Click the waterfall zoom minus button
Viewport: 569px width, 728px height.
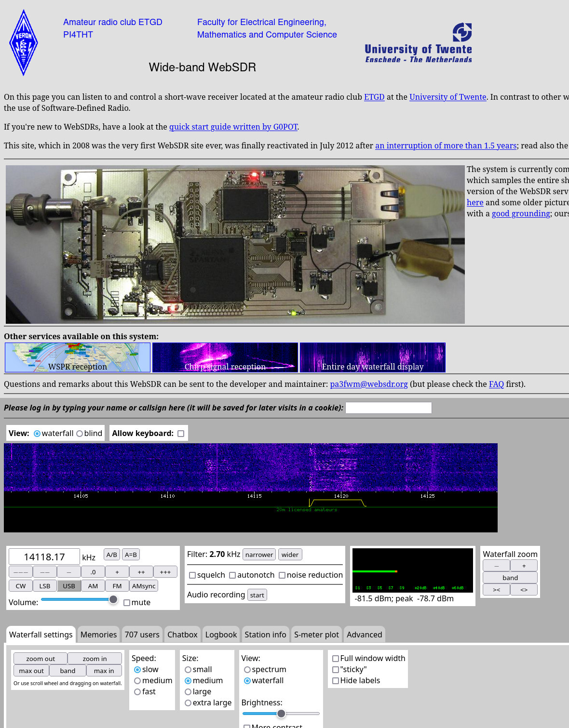coord(496,566)
